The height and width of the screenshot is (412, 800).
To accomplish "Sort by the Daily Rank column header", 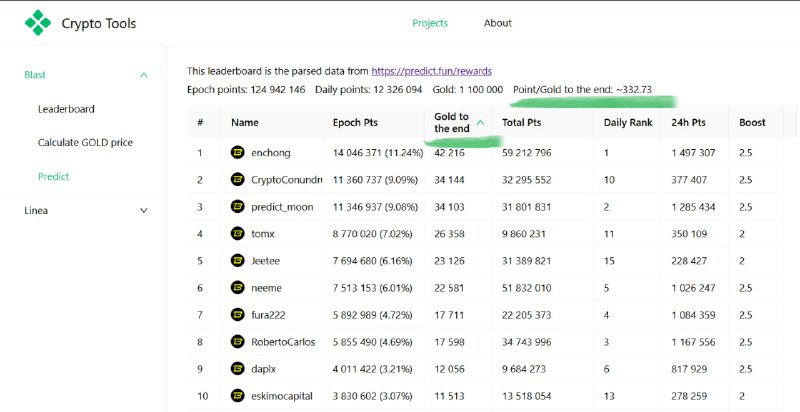I will click(x=628, y=122).
